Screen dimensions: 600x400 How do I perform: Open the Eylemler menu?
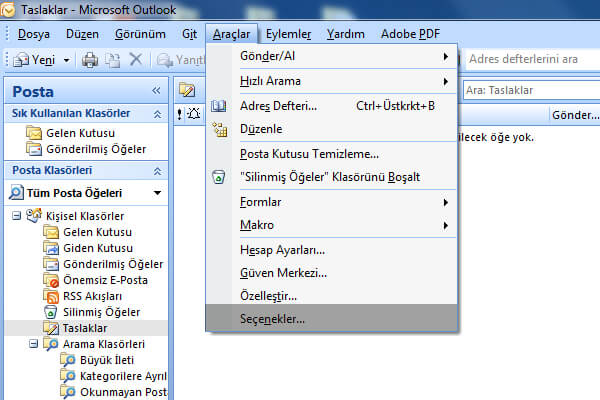tap(289, 34)
